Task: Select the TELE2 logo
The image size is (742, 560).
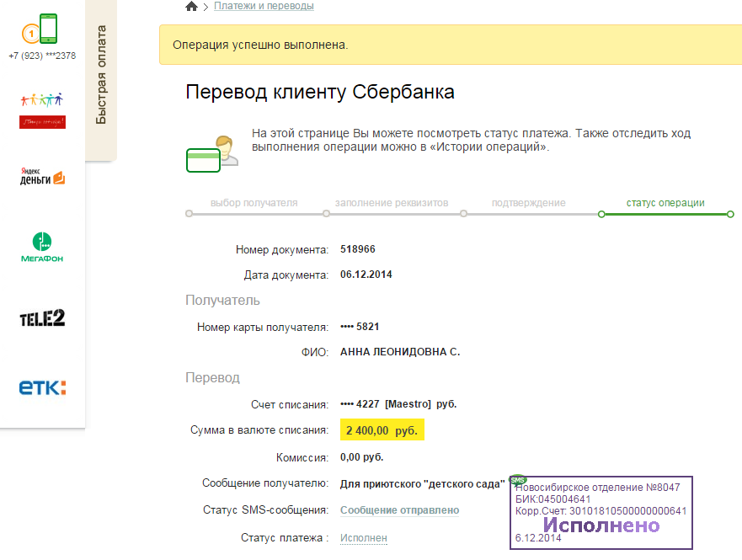Action: tap(42, 317)
